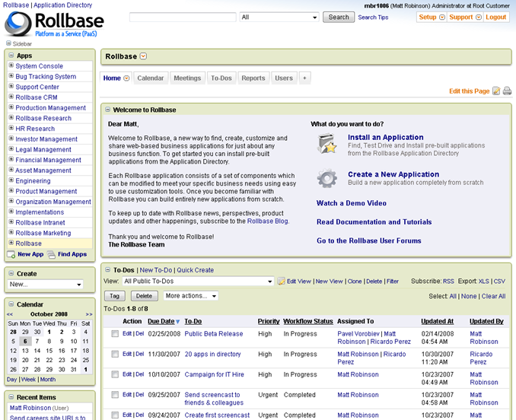Click the Install an Application star icon
The width and height of the screenshot is (516, 420).
tap(326, 143)
